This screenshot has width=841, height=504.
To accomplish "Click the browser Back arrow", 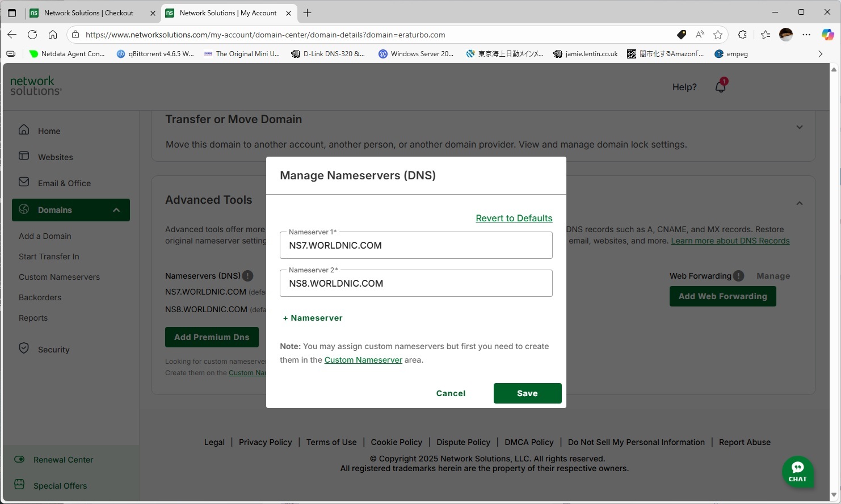I will tap(12, 35).
